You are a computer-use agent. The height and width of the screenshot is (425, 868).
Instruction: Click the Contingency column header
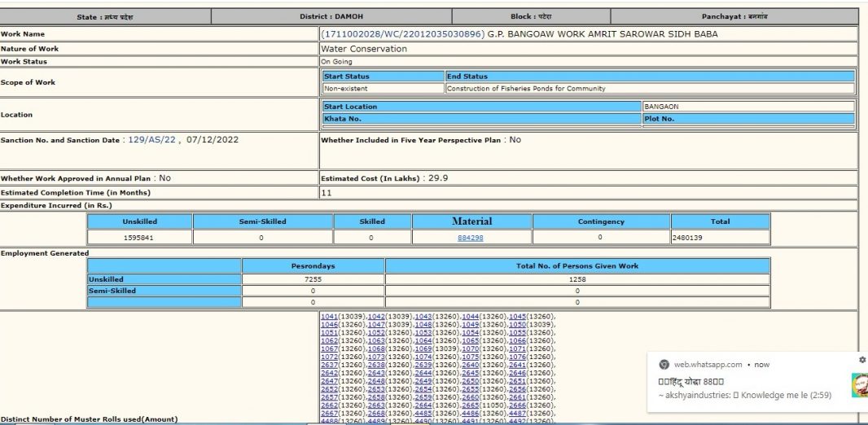[x=601, y=221]
